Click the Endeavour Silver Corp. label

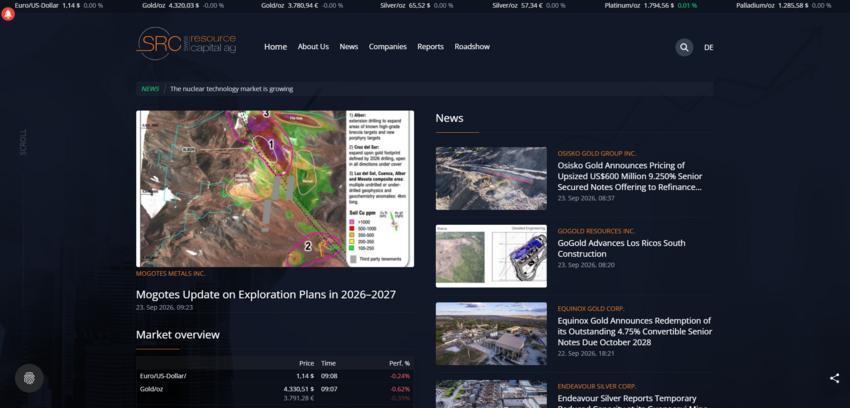pyautogui.click(x=597, y=386)
